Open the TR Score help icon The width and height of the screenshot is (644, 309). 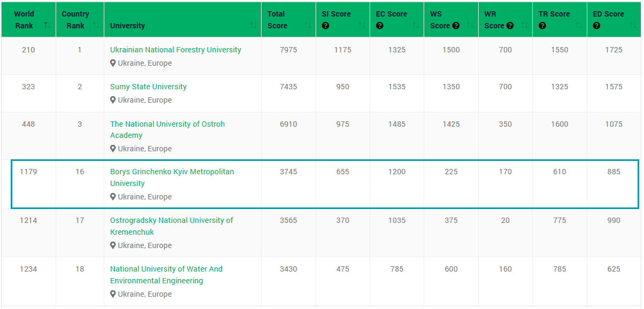pos(542,26)
